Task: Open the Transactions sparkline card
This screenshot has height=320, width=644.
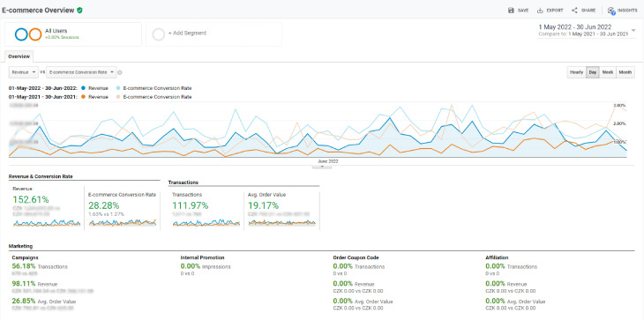Action: [206, 209]
